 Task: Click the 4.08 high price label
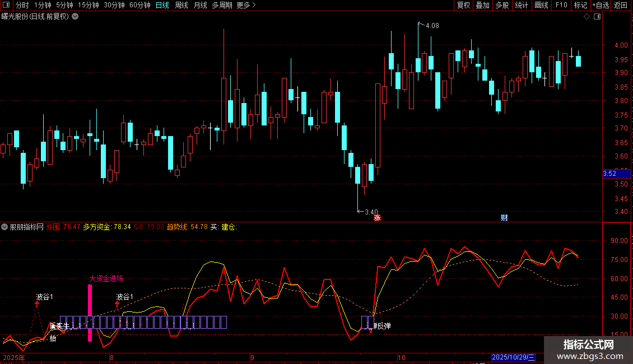pyautogui.click(x=432, y=25)
